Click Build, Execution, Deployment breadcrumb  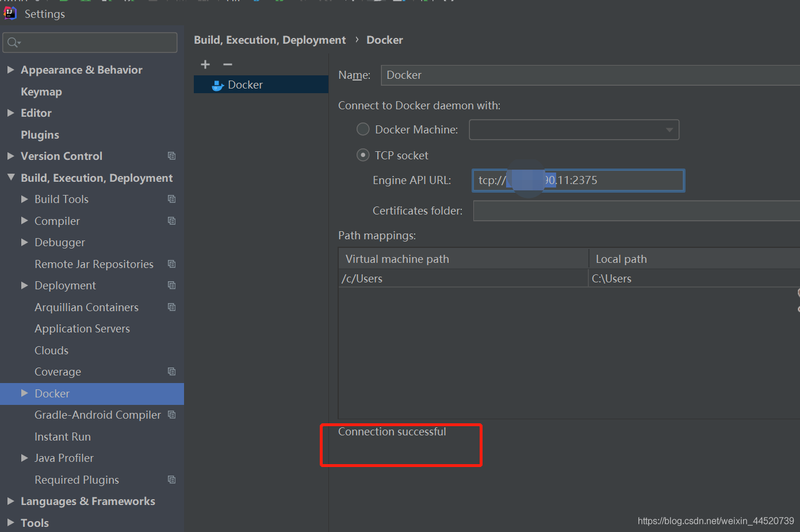(270, 40)
